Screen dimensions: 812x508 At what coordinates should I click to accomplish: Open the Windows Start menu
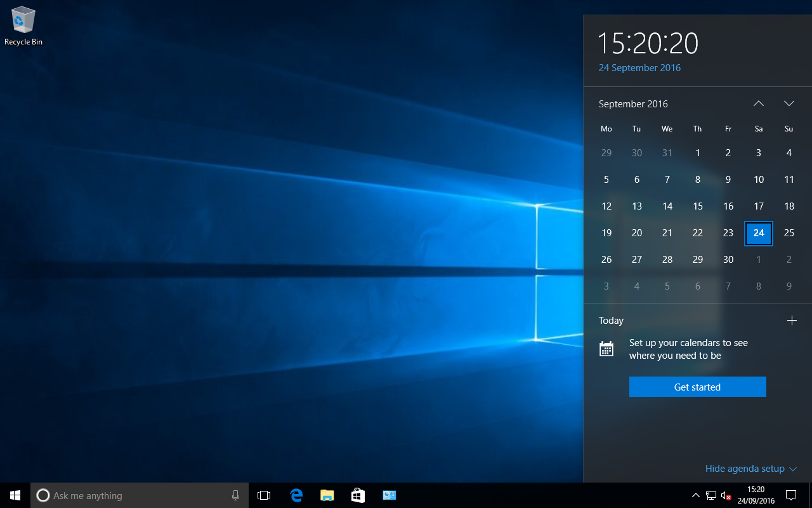tap(15, 495)
